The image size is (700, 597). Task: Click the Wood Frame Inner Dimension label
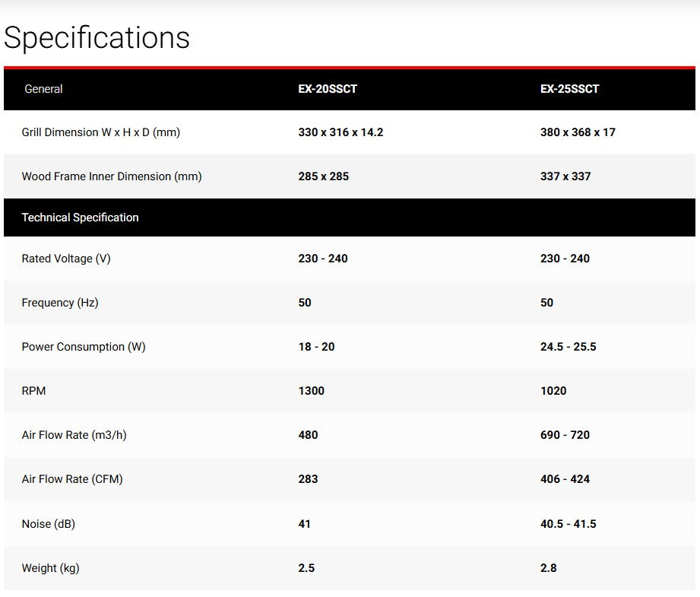tap(111, 176)
